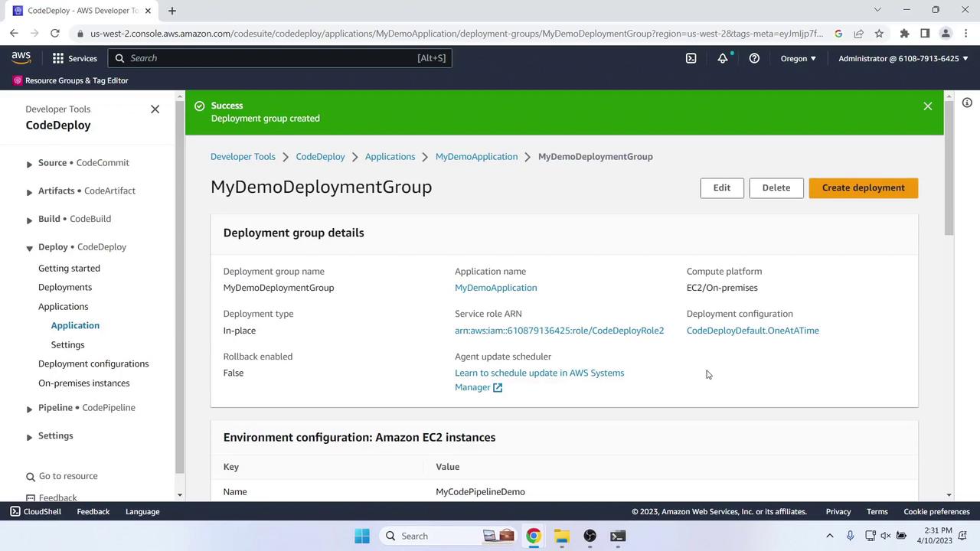The image size is (980, 551).
Task: Edit the deployment group
Action: pos(722,187)
